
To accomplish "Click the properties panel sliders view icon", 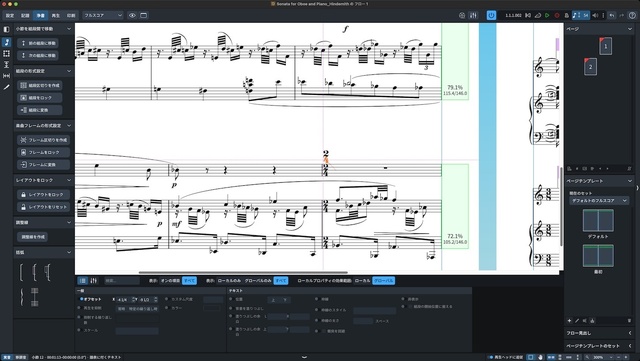I will click(x=93, y=281).
